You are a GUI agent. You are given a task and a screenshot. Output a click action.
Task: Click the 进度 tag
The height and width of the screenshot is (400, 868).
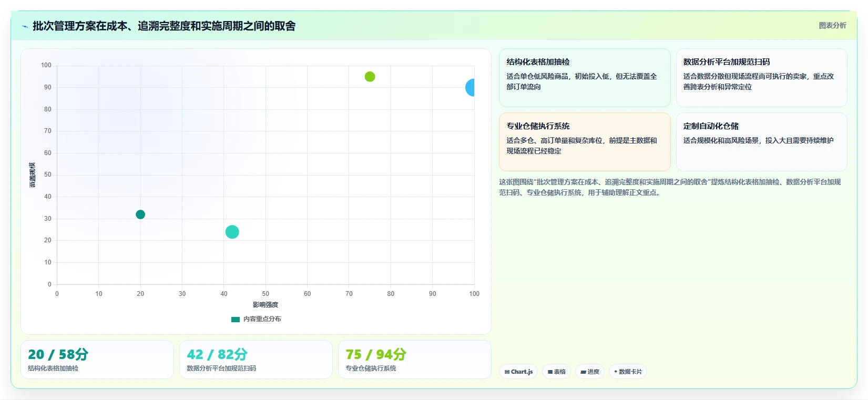click(590, 372)
